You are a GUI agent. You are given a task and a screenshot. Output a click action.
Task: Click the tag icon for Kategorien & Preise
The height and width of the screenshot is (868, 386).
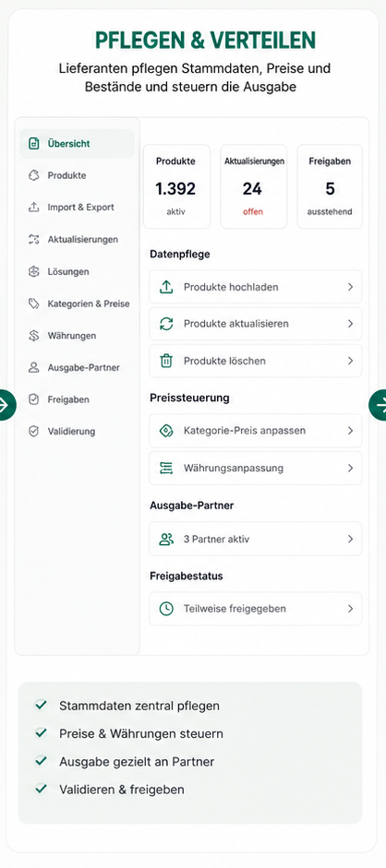click(x=34, y=303)
